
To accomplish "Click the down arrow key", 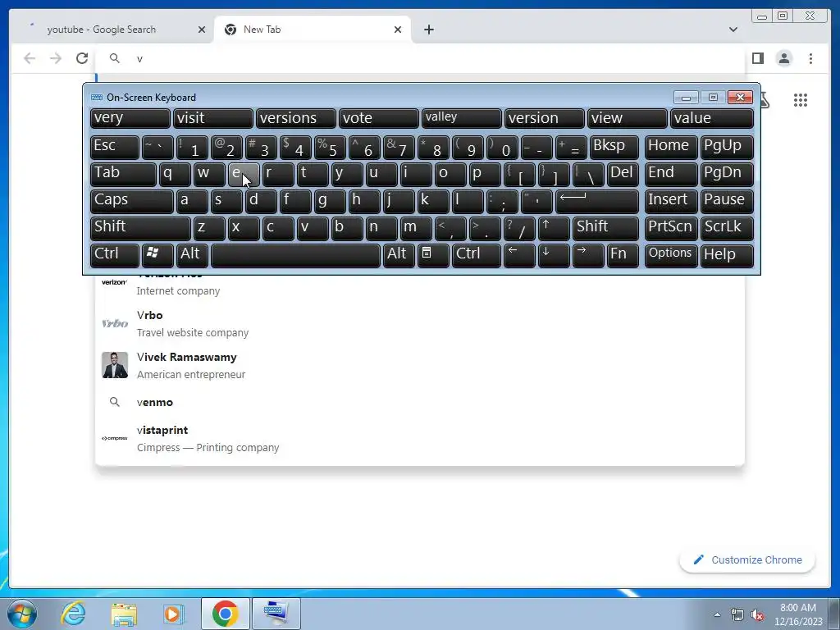I will (x=554, y=256).
